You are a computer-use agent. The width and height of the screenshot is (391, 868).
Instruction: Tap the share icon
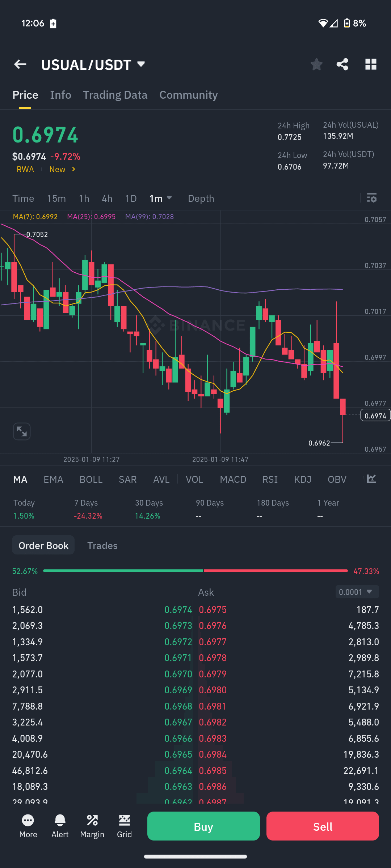click(x=342, y=64)
